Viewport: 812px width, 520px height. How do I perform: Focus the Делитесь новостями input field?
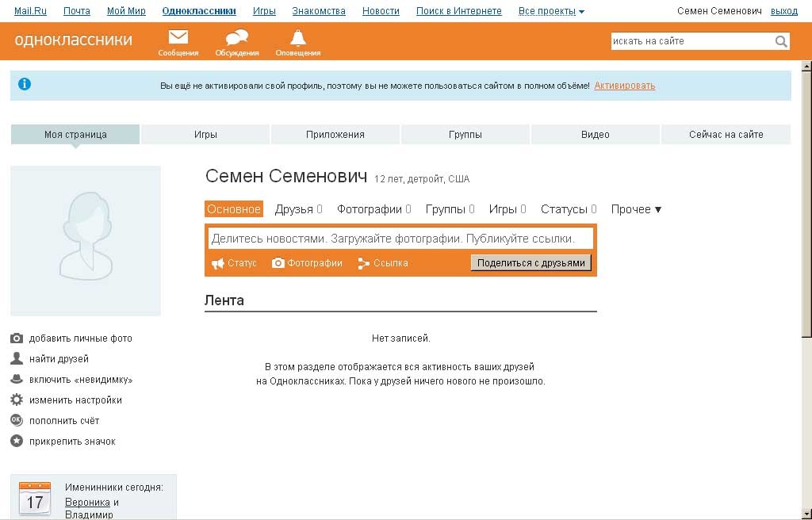(400, 239)
